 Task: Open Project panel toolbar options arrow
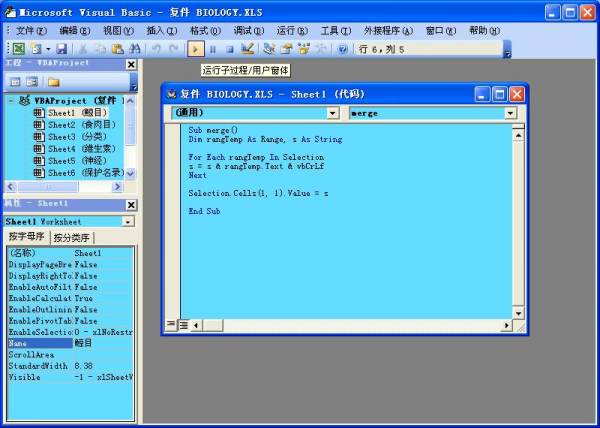click(134, 82)
